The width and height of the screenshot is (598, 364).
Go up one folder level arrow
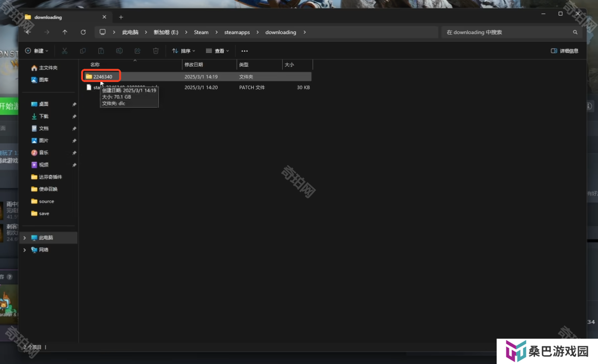(65, 32)
